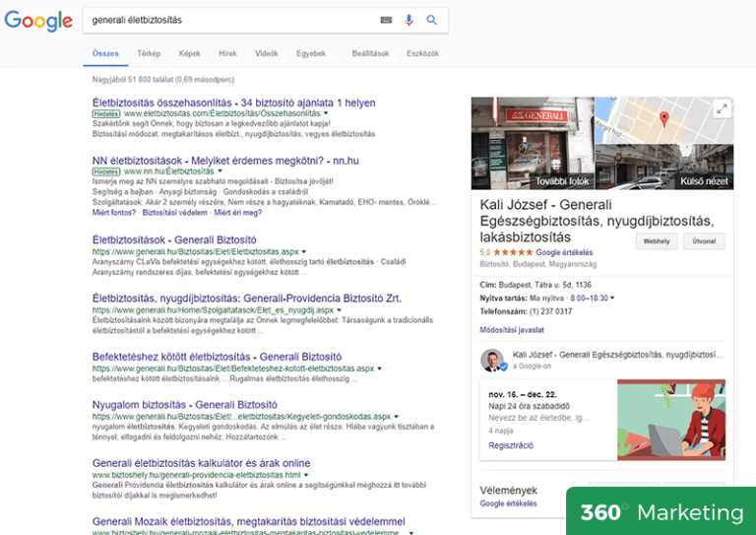Click the red map pin marker

(x=663, y=118)
